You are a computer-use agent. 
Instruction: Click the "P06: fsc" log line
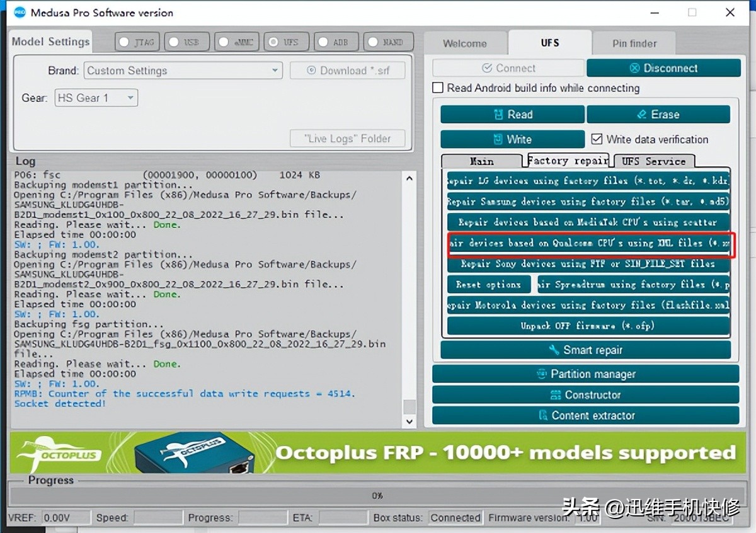click(167, 175)
